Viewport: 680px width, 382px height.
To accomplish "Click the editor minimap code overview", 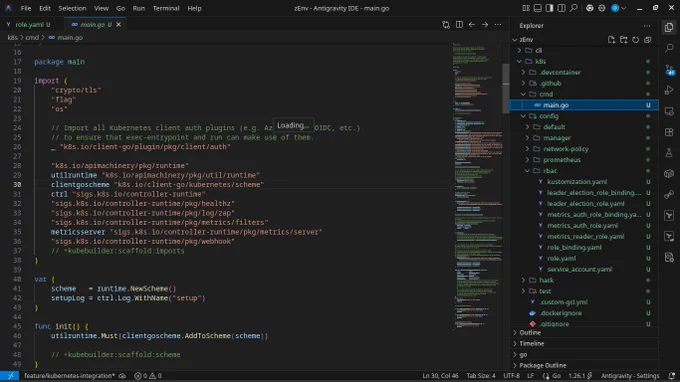I will (x=477, y=186).
